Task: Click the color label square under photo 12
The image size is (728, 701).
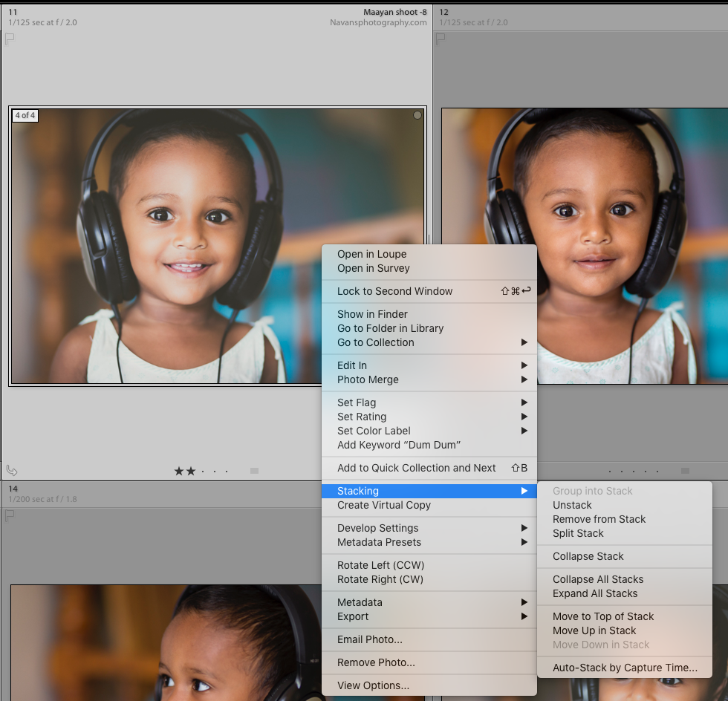Action: [685, 471]
